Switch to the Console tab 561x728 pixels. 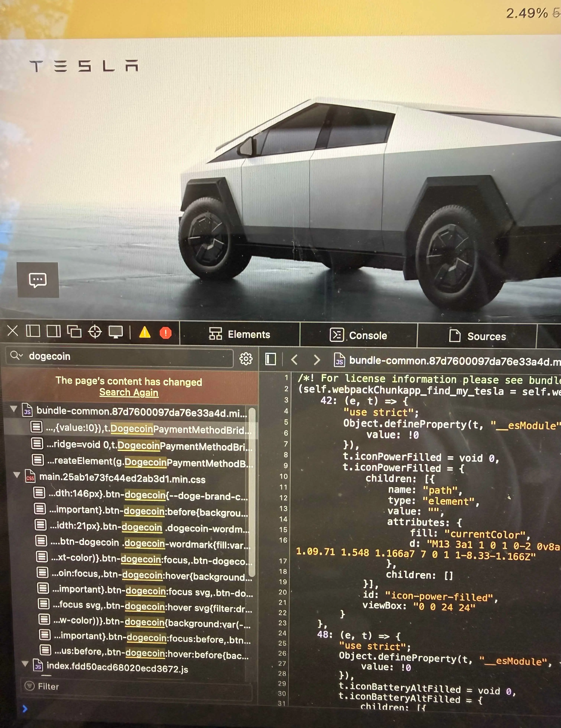[358, 335]
